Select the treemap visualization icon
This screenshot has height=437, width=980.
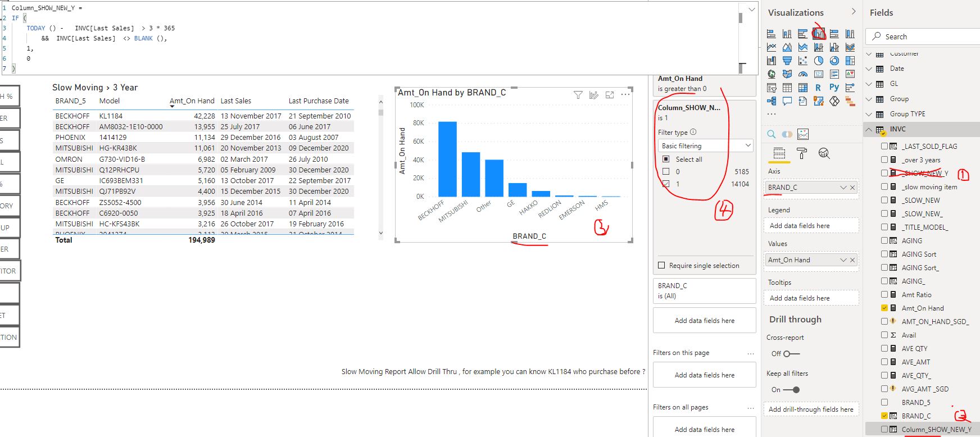pos(850,61)
